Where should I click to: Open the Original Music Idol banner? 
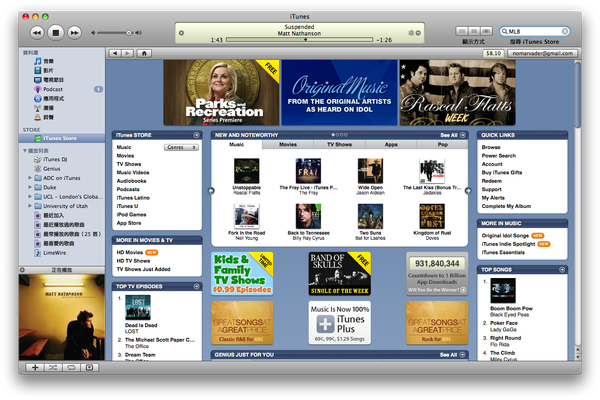(x=339, y=93)
